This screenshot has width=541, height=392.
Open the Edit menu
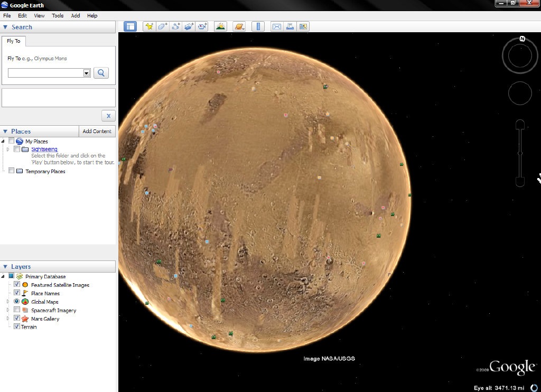22,15
